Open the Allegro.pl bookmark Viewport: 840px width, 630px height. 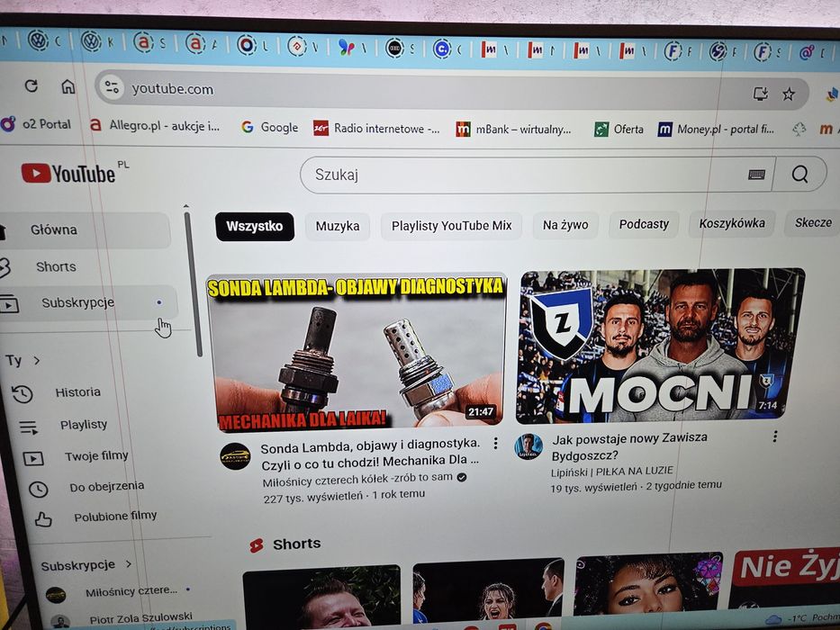[155, 126]
